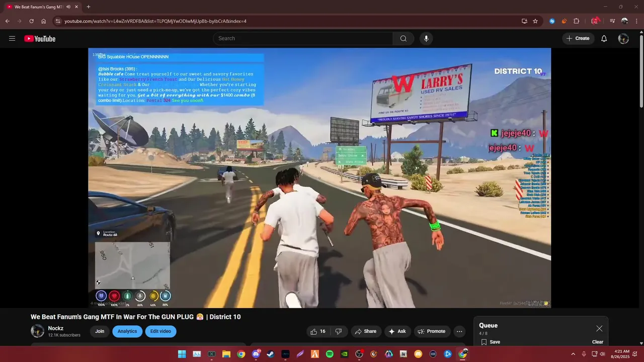Open volume control in system tray

pyautogui.click(x=602, y=354)
